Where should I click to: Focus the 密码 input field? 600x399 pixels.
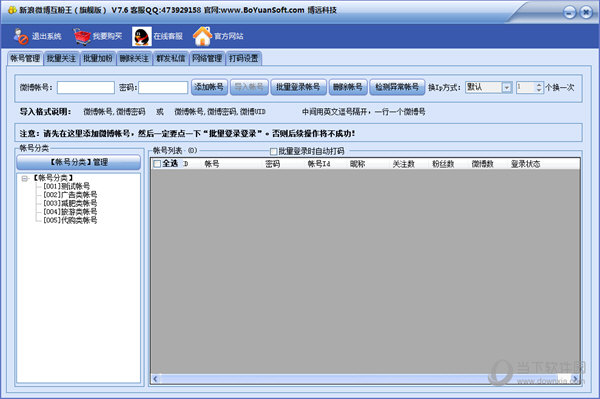tap(163, 87)
